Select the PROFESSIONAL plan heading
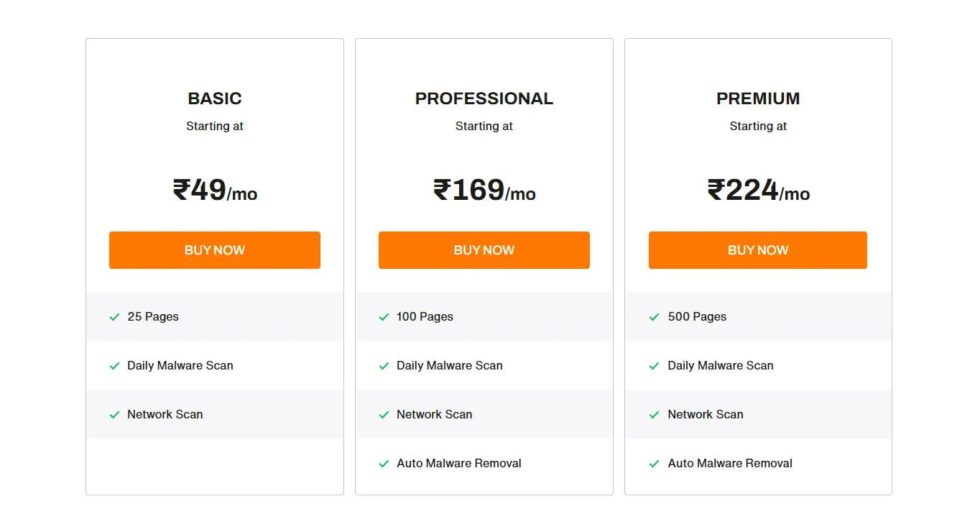The width and height of the screenshot is (980, 509). point(484,98)
